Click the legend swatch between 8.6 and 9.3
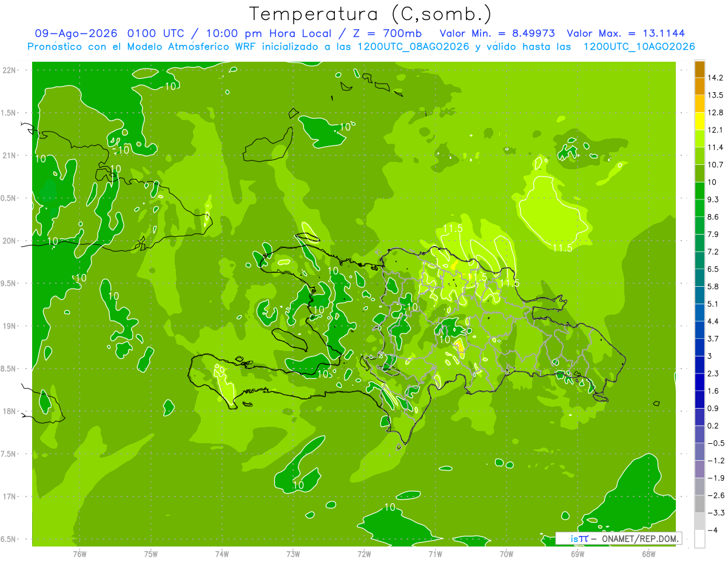 (699, 208)
